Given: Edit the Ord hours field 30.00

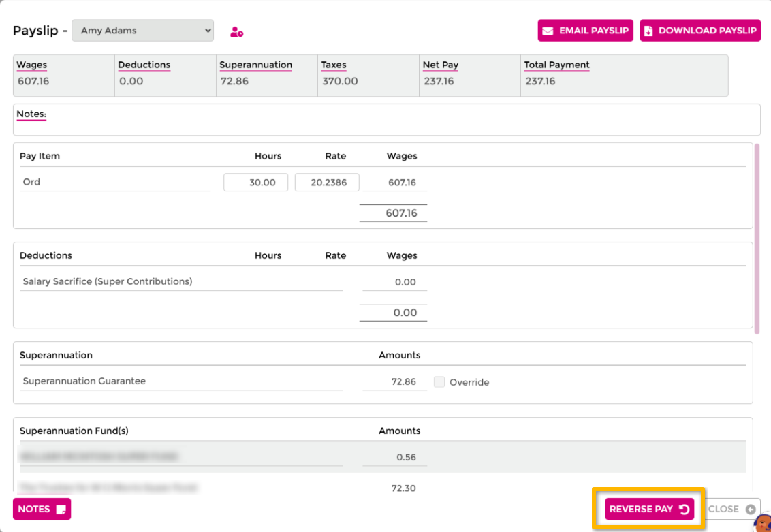Looking at the screenshot, I should pos(255,183).
